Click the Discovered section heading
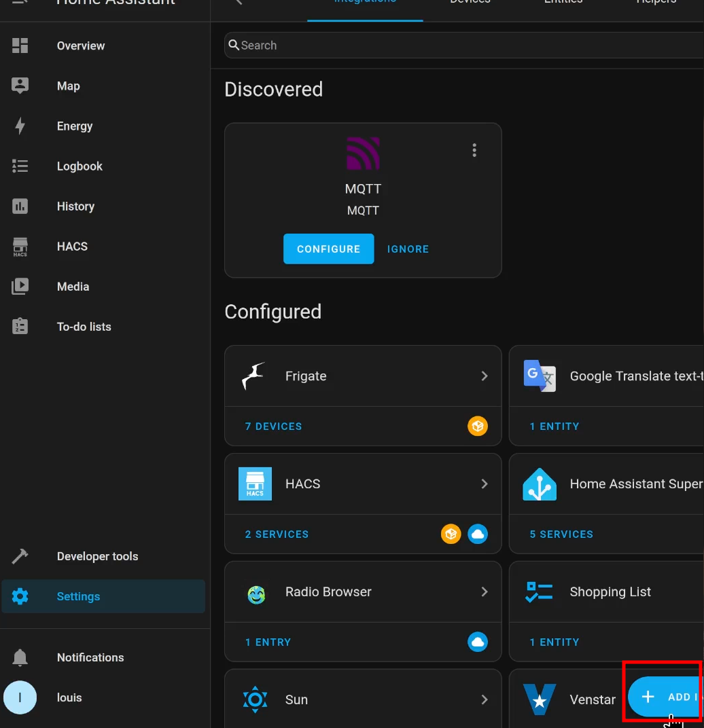The width and height of the screenshot is (704, 728). click(x=274, y=89)
